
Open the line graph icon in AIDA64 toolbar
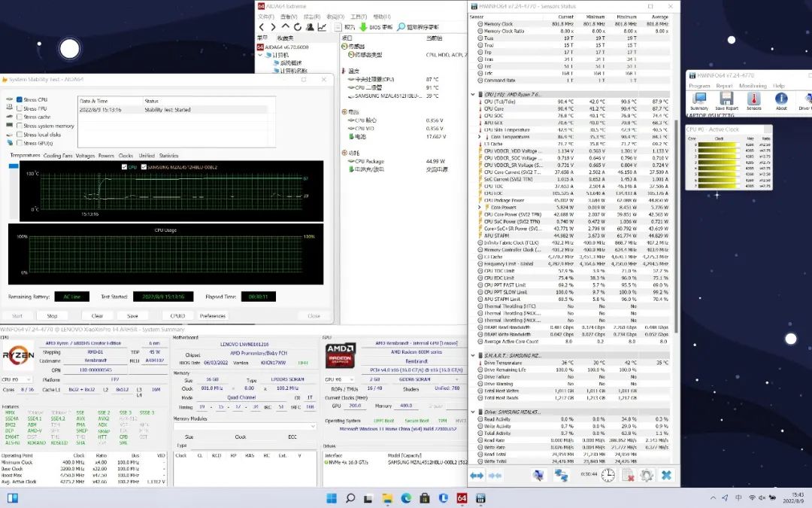322,27
